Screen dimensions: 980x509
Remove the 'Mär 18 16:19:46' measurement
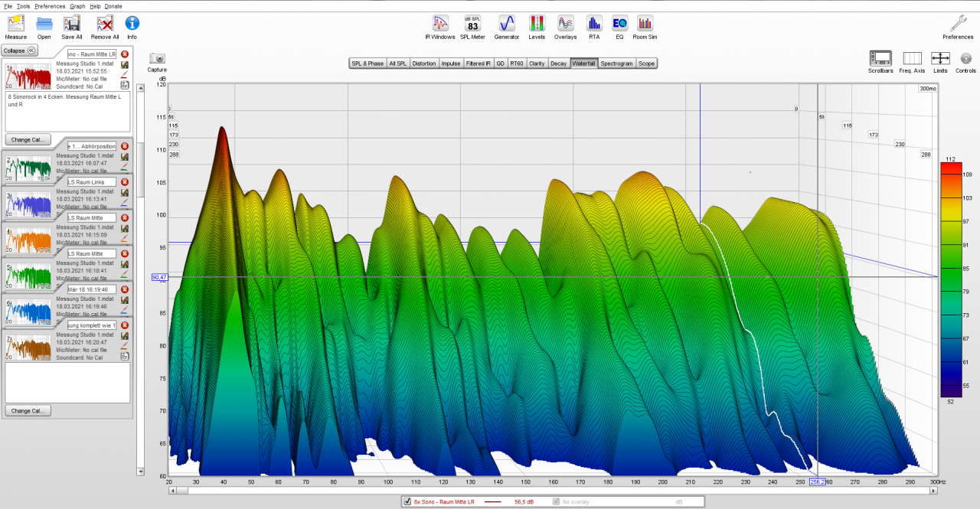tap(125, 289)
